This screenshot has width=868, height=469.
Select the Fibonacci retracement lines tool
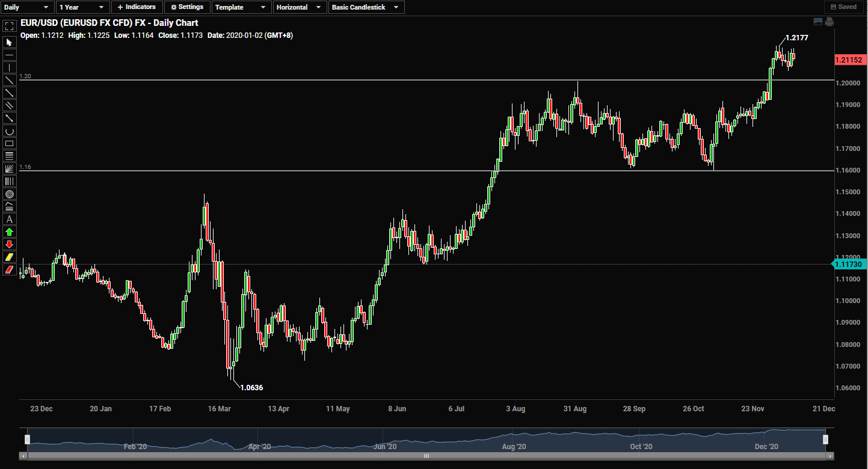pyautogui.click(x=9, y=156)
